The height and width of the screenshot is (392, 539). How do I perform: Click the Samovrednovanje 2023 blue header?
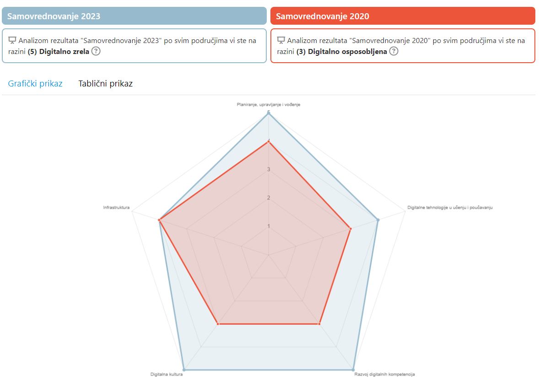[134, 16]
